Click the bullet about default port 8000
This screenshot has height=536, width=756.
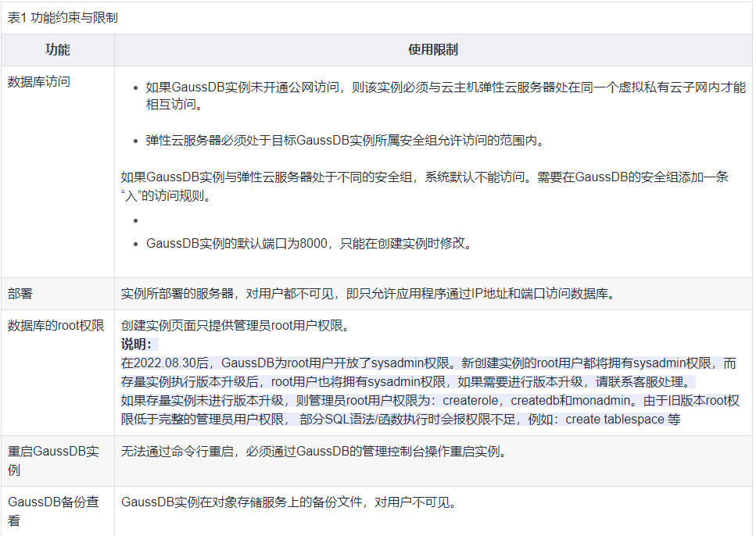tap(309, 244)
